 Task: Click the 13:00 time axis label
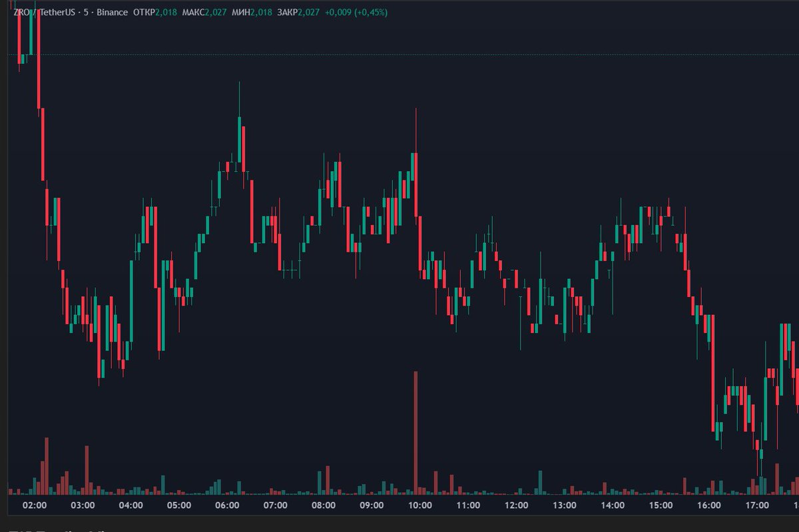pyautogui.click(x=565, y=505)
